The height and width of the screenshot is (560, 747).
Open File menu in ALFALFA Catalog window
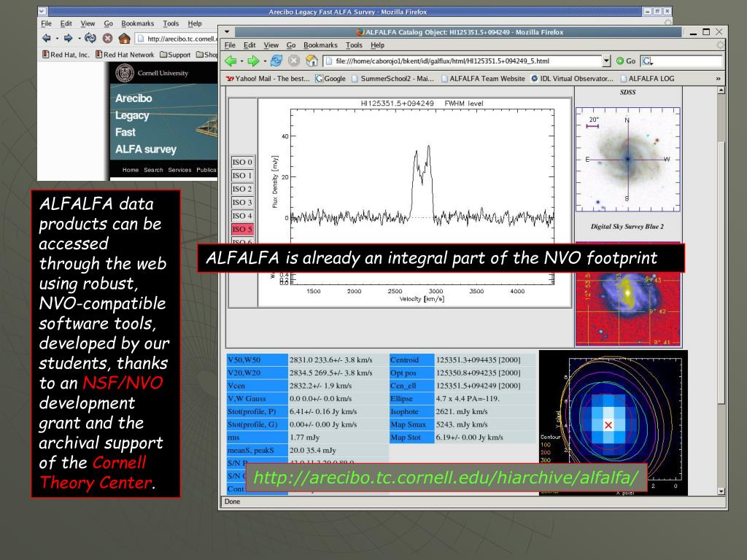coord(230,44)
